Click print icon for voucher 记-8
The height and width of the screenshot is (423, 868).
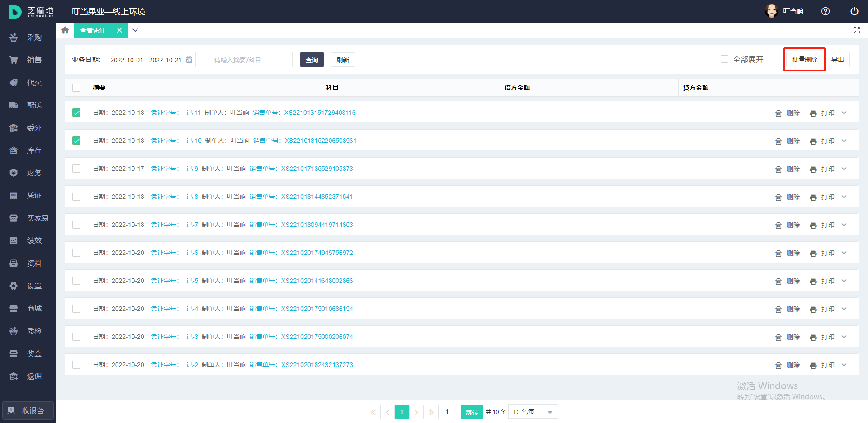tap(813, 197)
